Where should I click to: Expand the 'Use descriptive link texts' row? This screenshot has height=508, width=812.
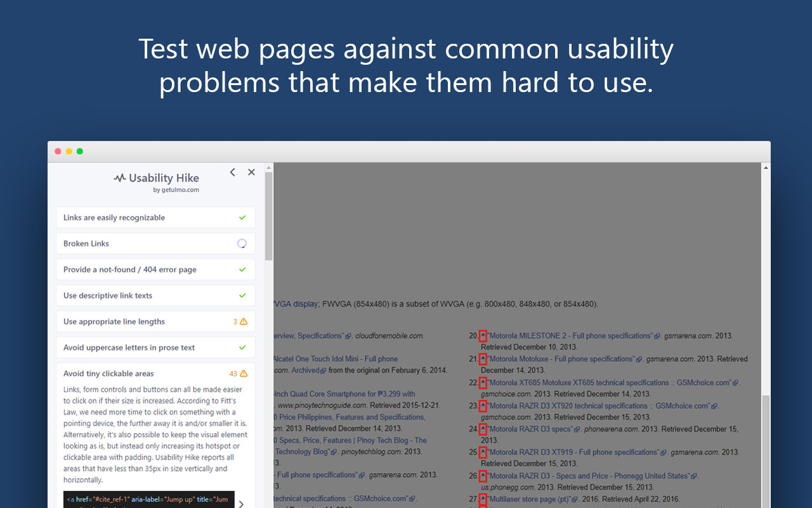tap(155, 295)
